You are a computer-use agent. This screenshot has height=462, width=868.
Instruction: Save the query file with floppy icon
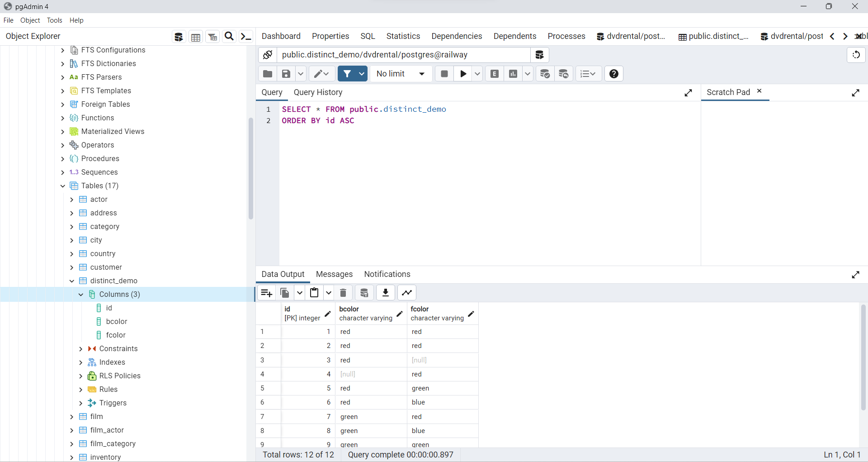click(x=286, y=74)
